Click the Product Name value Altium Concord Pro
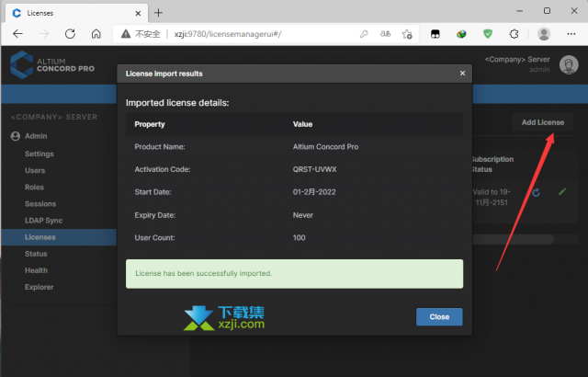The image size is (588, 377). (x=325, y=147)
